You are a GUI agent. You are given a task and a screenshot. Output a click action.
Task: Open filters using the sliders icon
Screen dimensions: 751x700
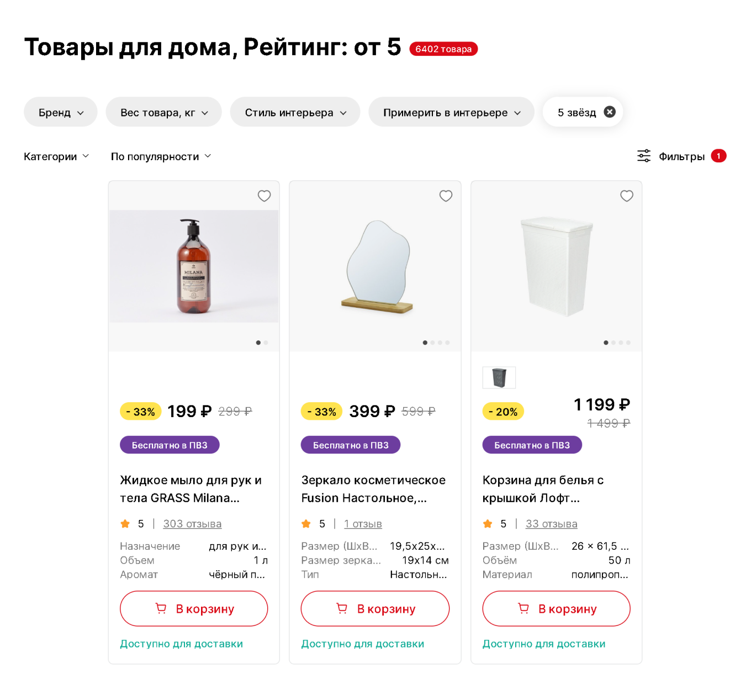(x=644, y=156)
